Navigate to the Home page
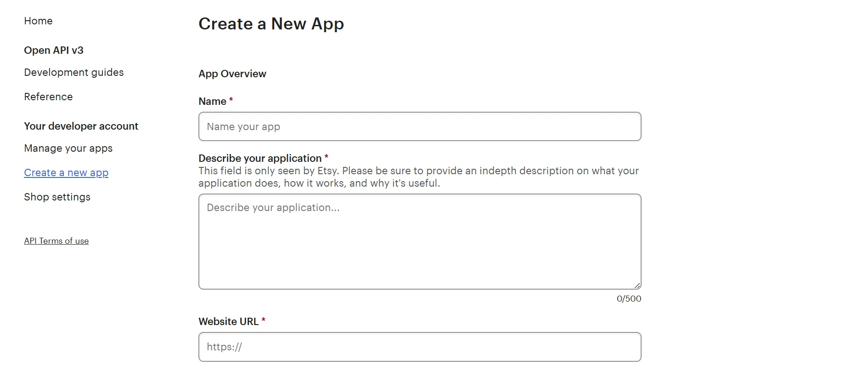Screen dimensions: 868x377 tap(38, 21)
